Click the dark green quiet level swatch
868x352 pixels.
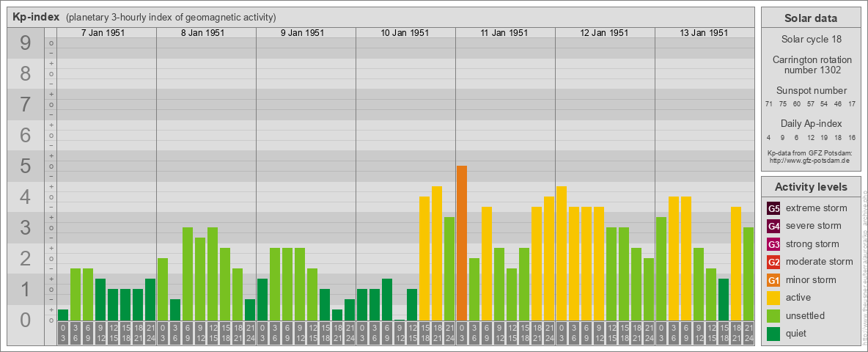tap(773, 334)
